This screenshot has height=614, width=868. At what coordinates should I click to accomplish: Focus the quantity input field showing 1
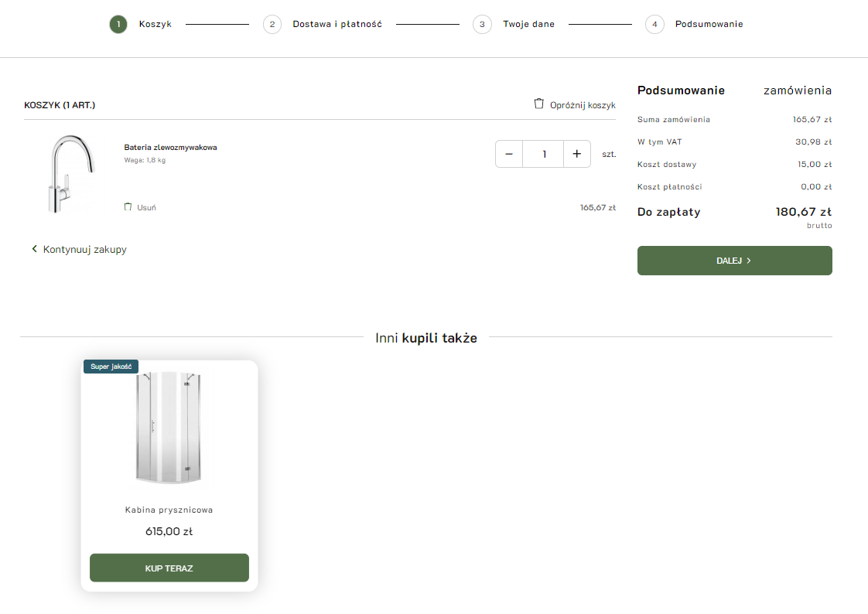point(544,154)
